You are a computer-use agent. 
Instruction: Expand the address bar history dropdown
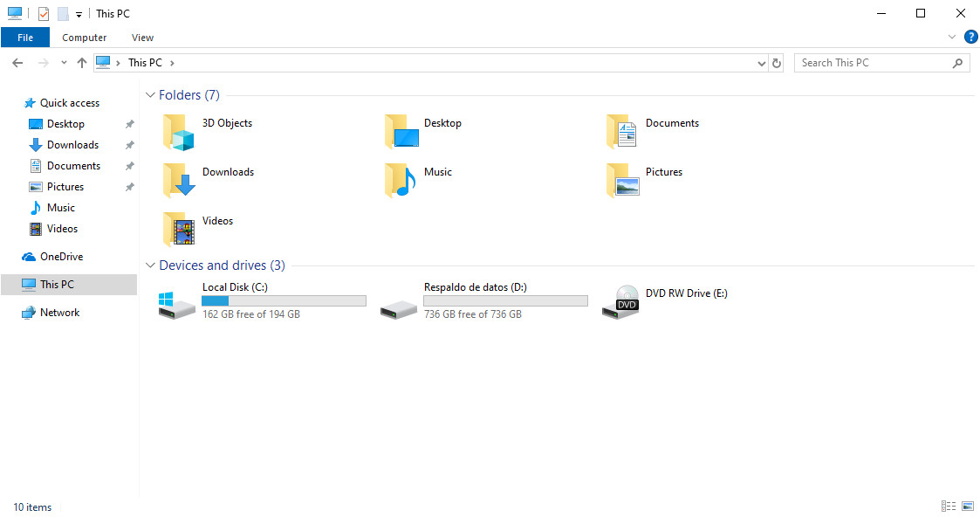tap(761, 63)
